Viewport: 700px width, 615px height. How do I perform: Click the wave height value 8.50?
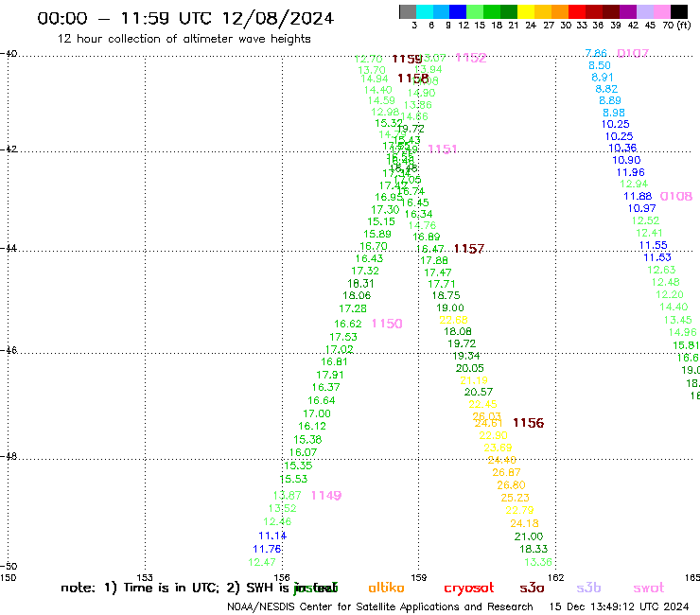coord(599,65)
